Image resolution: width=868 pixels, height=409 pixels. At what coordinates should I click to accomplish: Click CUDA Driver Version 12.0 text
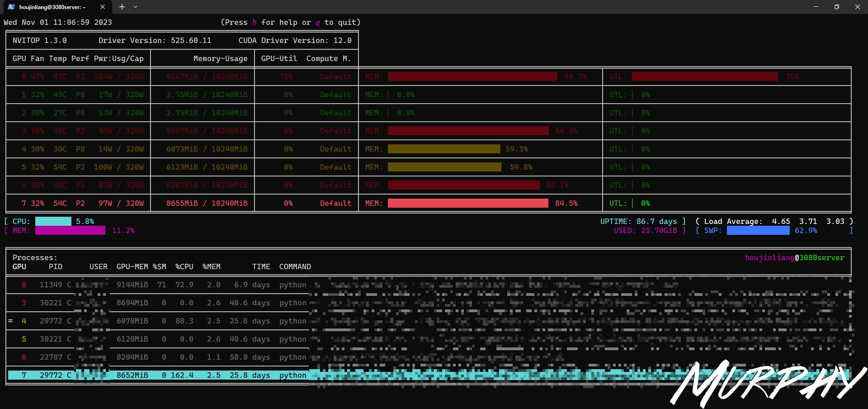pyautogui.click(x=295, y=40)
